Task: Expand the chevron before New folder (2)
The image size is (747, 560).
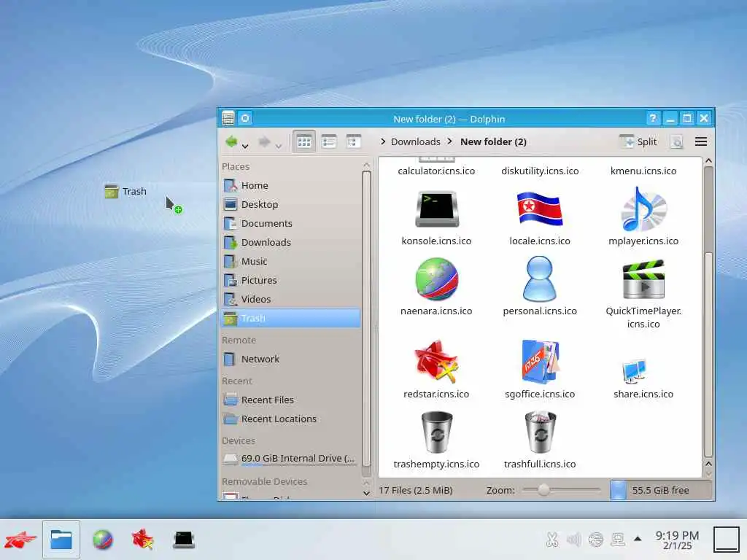Action: (449, 141)
